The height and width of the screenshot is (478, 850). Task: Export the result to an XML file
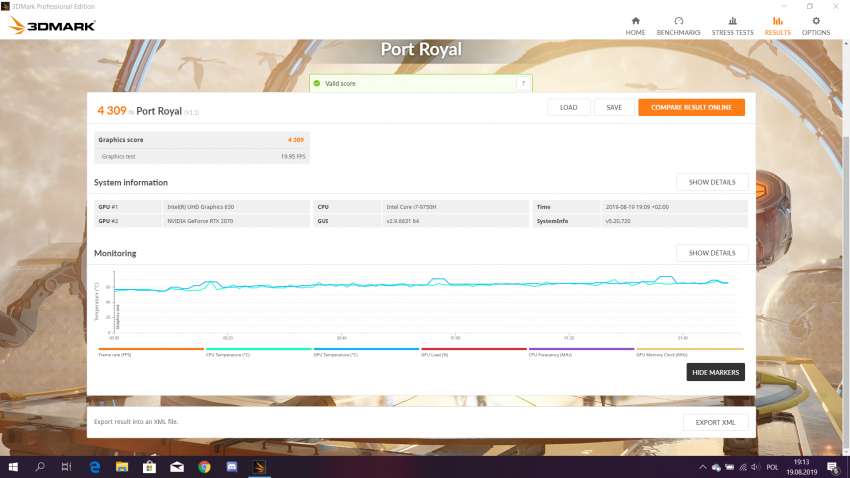715,422
